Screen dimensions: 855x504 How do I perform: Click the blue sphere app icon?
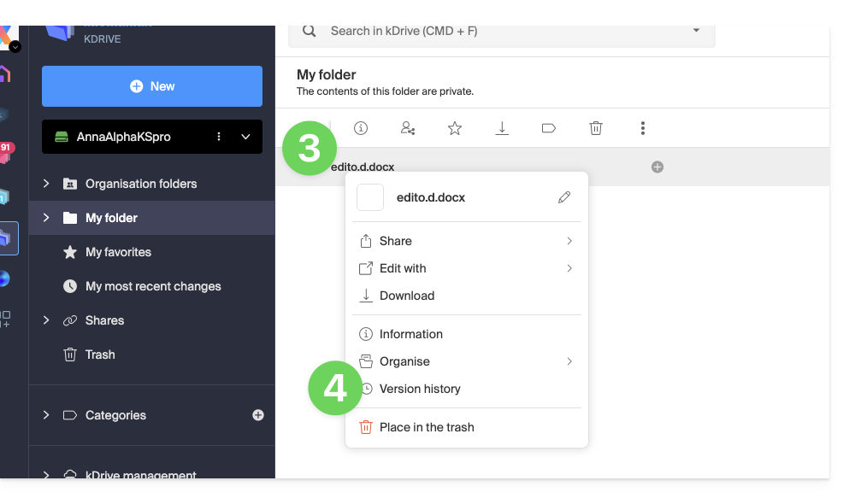(x=4, y=278)
